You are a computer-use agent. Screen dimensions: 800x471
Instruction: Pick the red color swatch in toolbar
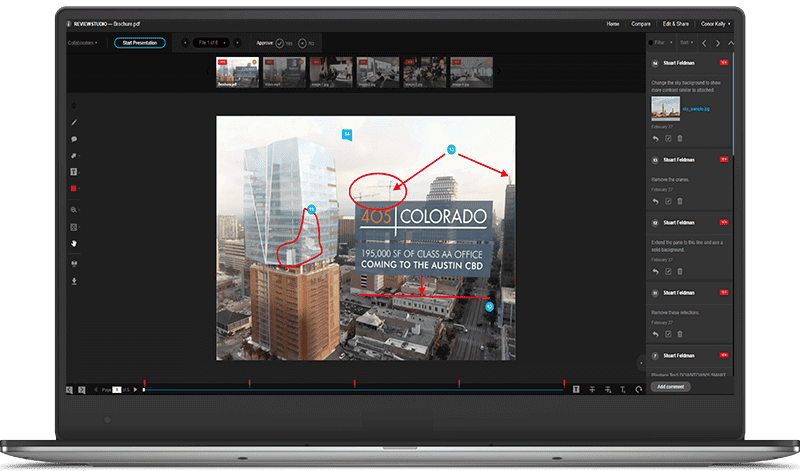tap(73, 189)
